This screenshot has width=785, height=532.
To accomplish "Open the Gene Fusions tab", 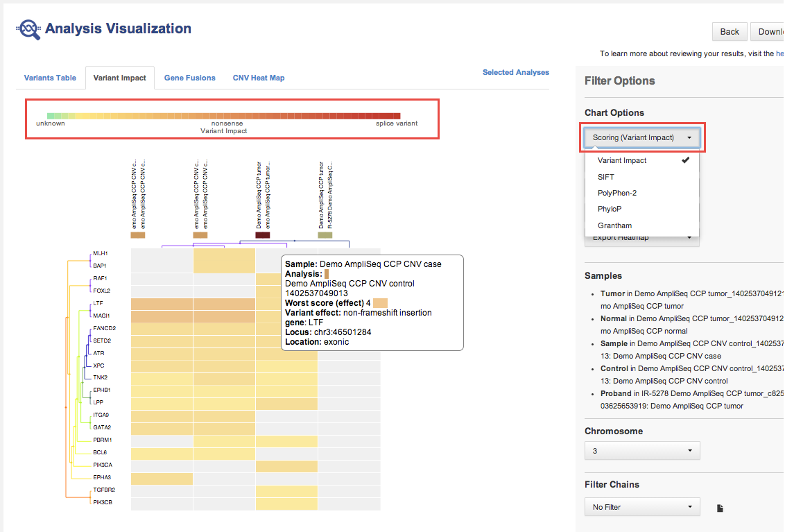I will tap(189, 78).
